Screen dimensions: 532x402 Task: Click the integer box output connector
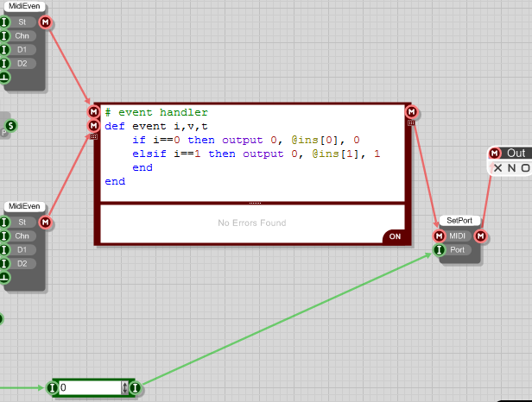click(135, 388)
